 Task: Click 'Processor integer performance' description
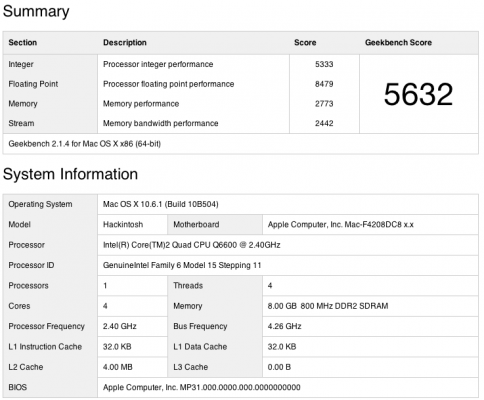[x=158, y=64]
